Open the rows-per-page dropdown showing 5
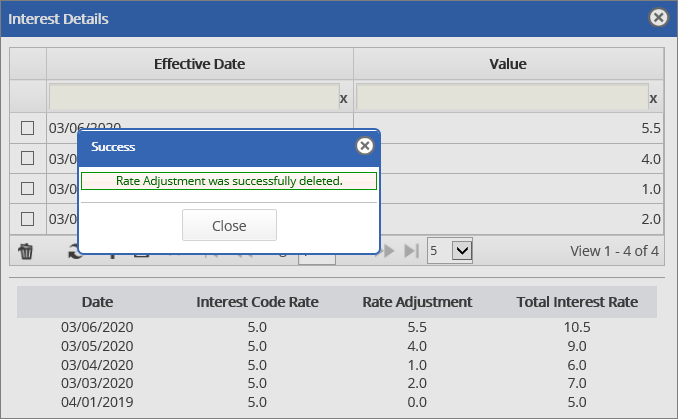678x419 pixels. (449, 251)
